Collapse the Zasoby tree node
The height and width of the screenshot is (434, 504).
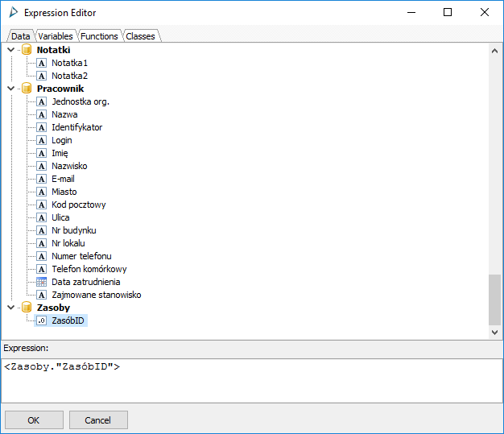(x=10, y=308)
